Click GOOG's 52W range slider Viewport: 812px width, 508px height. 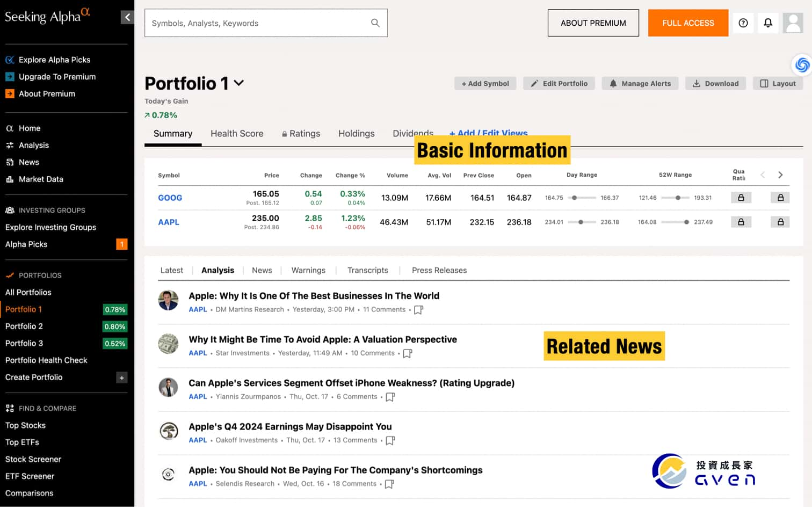point(675,198)
